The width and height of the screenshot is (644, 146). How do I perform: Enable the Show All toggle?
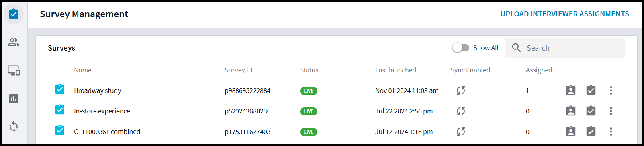[461, 48]
